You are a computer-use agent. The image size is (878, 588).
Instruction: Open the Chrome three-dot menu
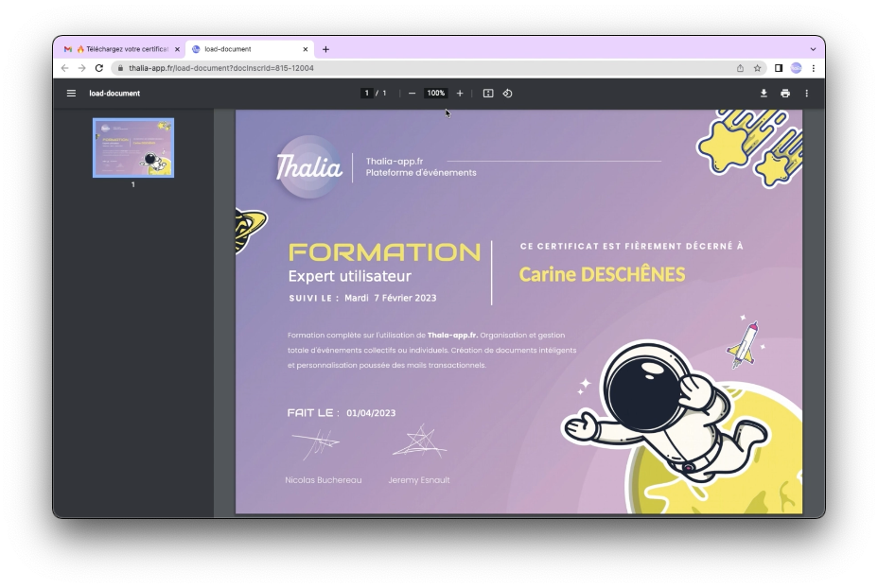(x=814, y=68)
